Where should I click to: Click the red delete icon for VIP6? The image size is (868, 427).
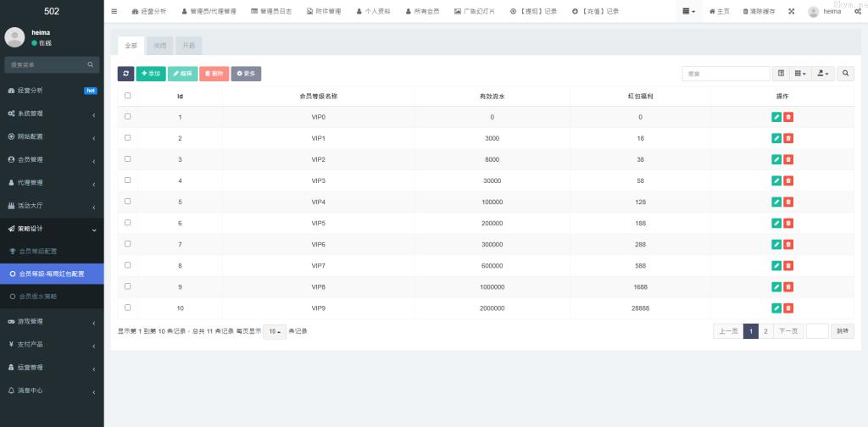[788, 244]
